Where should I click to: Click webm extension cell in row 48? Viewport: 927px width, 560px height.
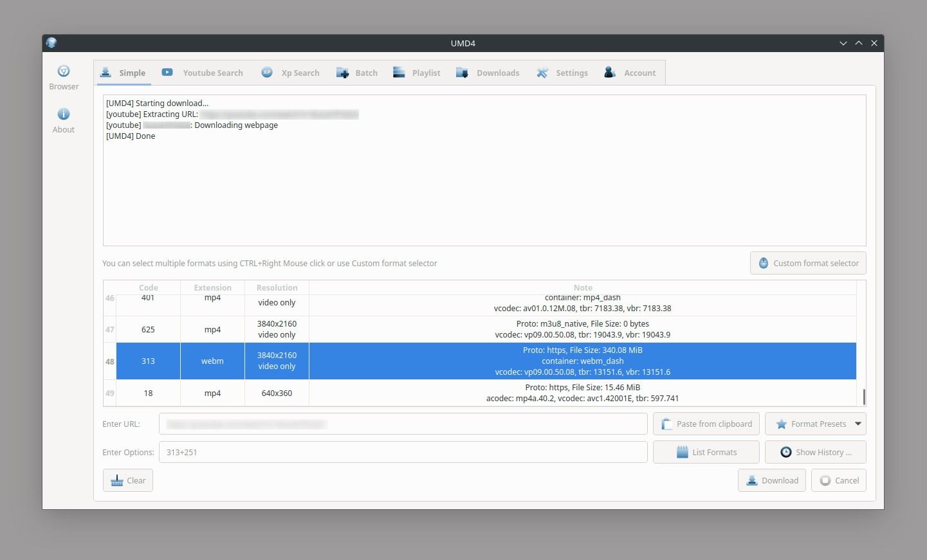click(212, 361)
